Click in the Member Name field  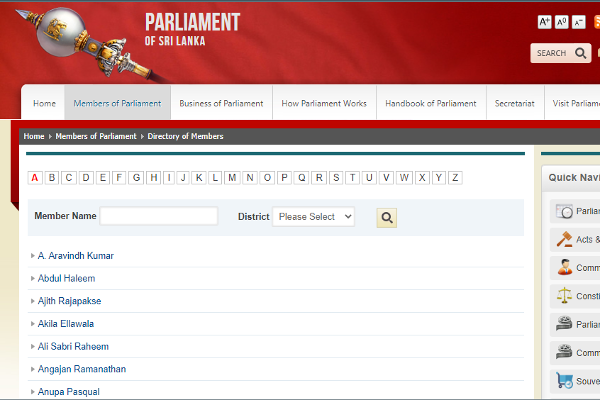click(x=159, y=216)
